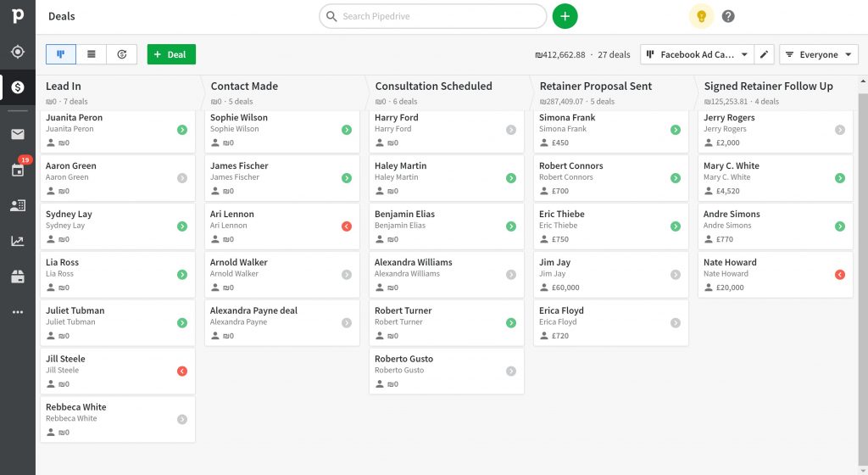Image resolution: width=868 pixels, height=475 pixels.
Task: Click the Deals page title
Action: 61,17
